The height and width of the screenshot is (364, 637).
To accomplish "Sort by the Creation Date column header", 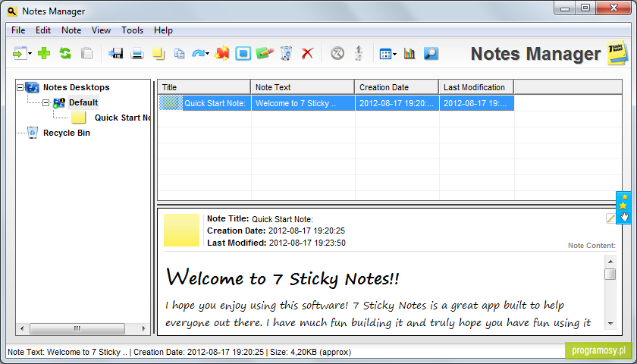I will coord(397,87).
